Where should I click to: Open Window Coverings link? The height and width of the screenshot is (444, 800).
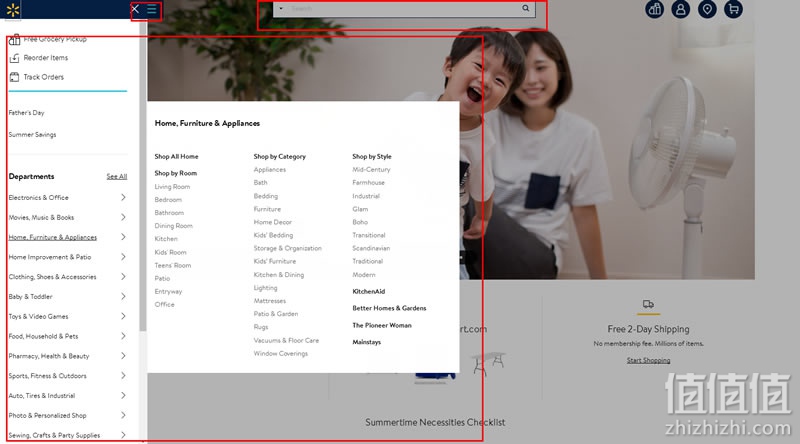tap(281, 354)
